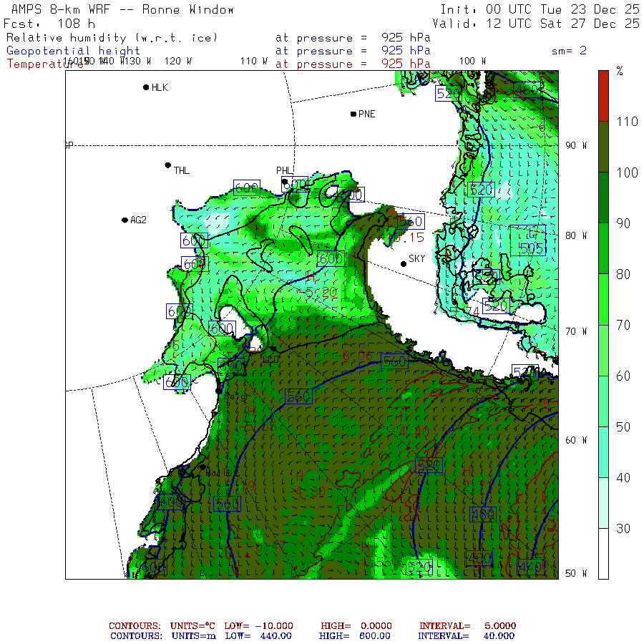This screenshot has height=644, width=644.
Task: Click the red top segment of colorbar
Action: click(603, 94)
